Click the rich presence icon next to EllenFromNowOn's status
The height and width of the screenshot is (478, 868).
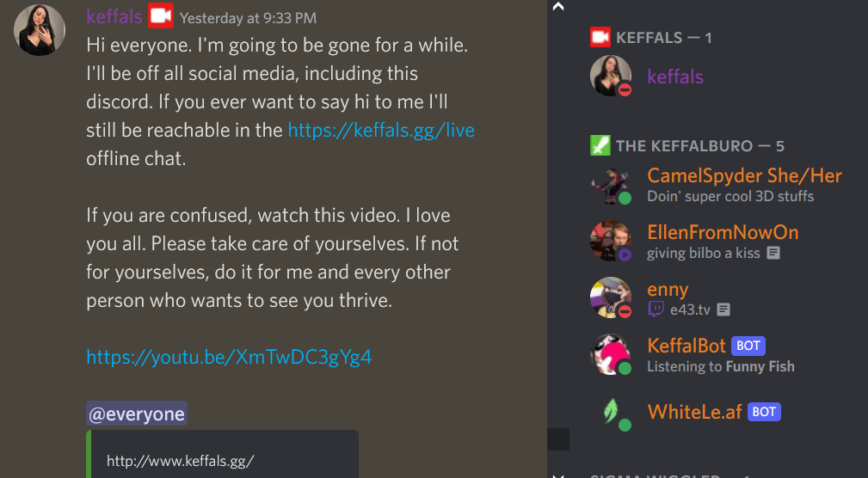773,253
